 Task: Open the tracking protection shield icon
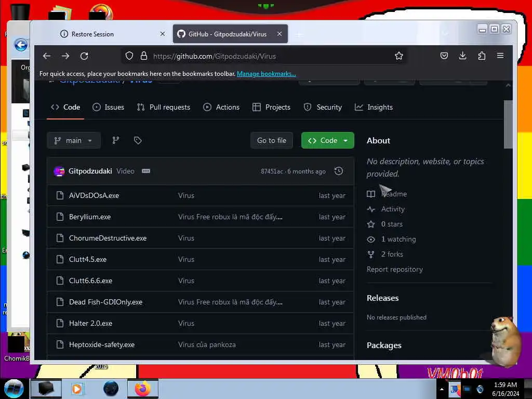pyautogui.click(x=129, y=56)
